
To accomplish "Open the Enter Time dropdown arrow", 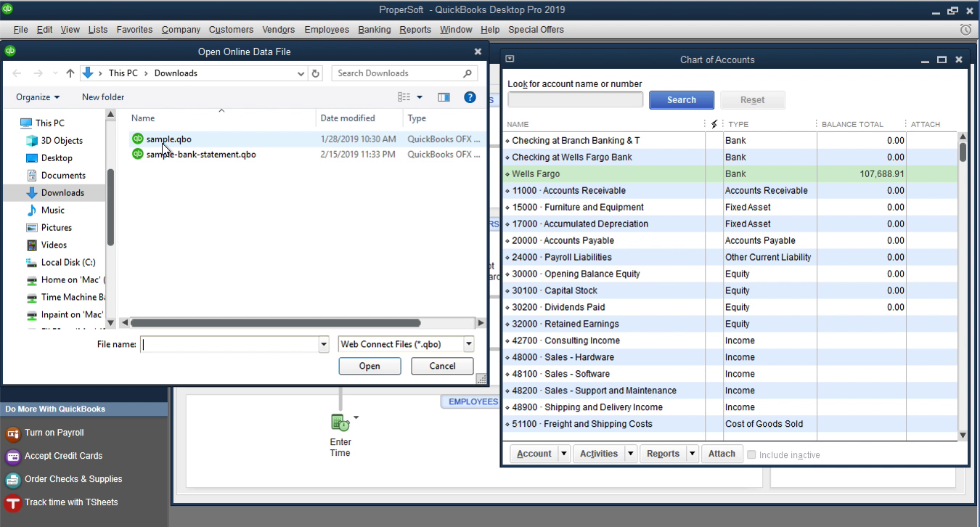I will coord(356,418).
